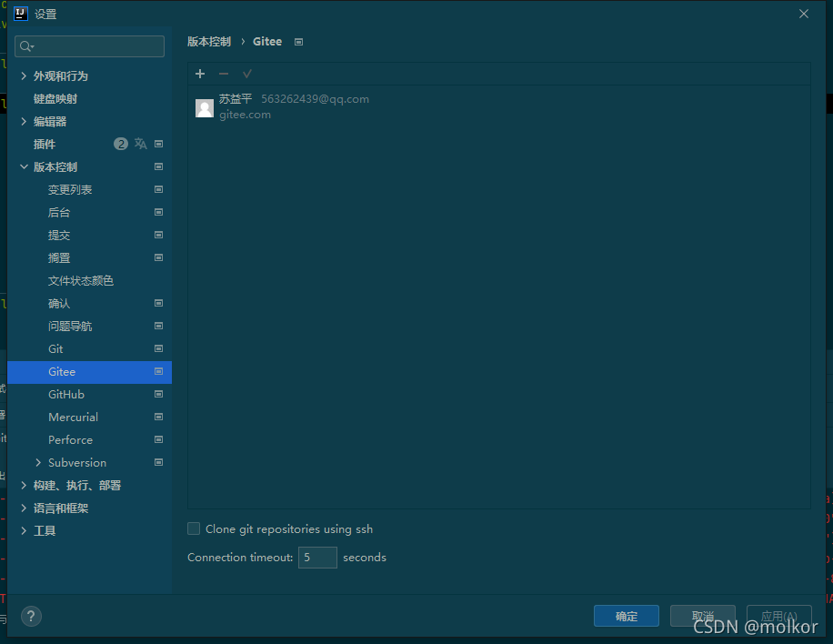Click the gitee.com server text
Image resolution: width=833 pixels, height=644 pixels.
(x=245, y=115)
